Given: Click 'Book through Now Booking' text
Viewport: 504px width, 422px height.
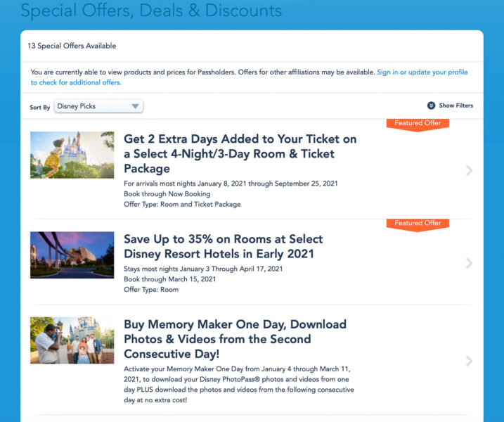Looking at the screenshot, I should pyautogui.click(x=167, y=193).
